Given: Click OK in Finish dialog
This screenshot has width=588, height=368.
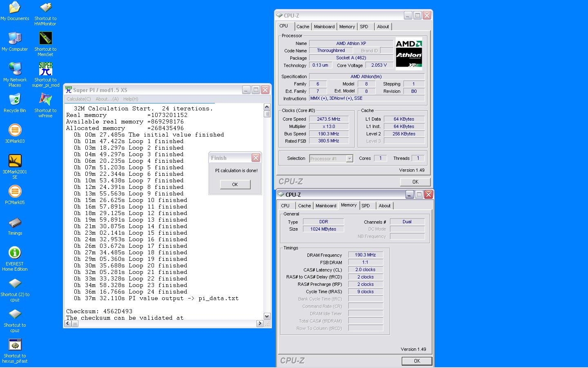Looking at the screenshot, I should (235, 184).
